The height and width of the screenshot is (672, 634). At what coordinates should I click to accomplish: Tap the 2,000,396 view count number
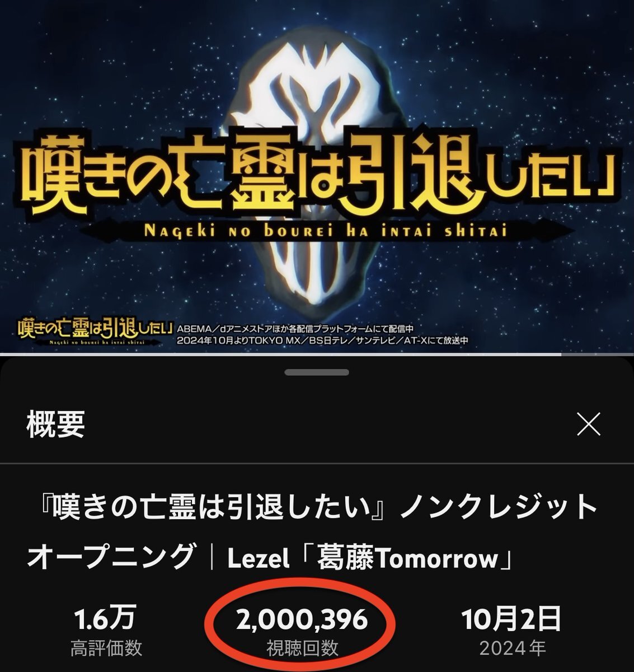(x=302, y=619)
